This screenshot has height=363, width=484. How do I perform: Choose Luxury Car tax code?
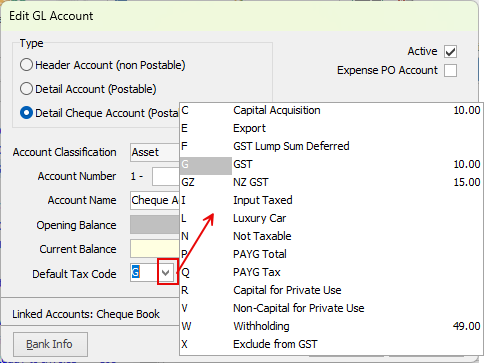(x=331, y=218)
